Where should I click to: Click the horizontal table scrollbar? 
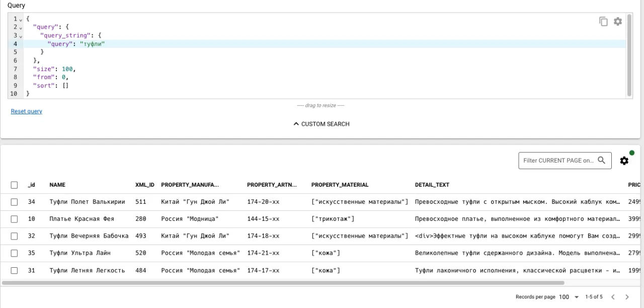(282, 283)
